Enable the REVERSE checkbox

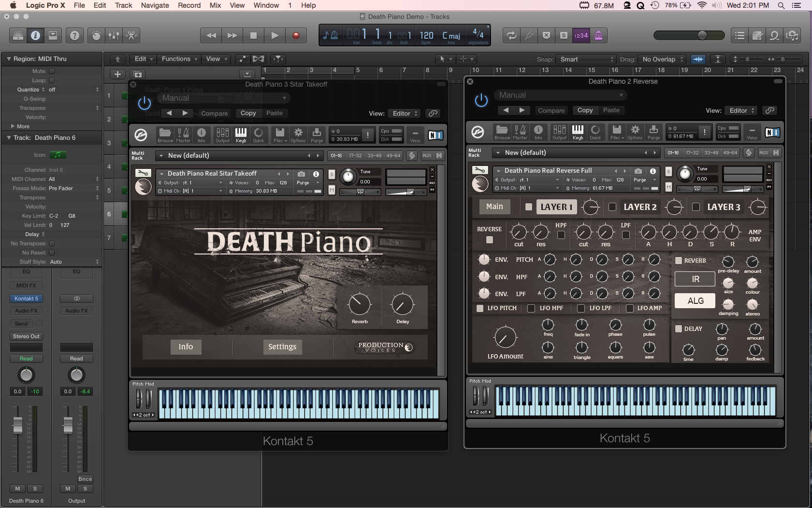tap(489, 239)
